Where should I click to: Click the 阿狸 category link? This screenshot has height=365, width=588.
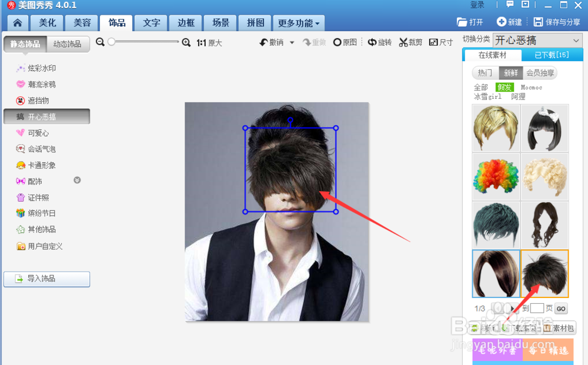coord(518,96)
